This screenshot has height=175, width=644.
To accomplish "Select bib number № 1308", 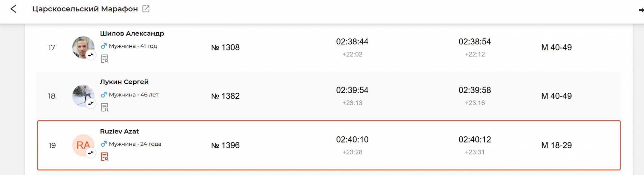I will click(x=225, y=48).
